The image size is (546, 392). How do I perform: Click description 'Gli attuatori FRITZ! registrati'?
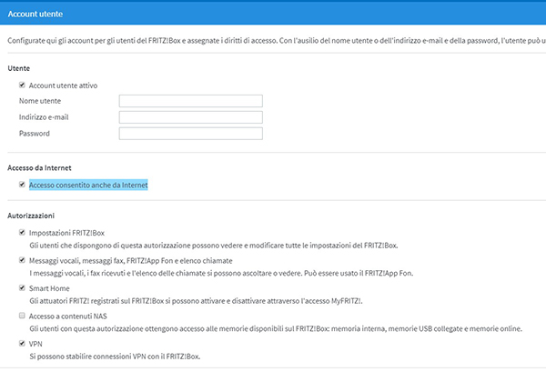(x=196, y=301)
